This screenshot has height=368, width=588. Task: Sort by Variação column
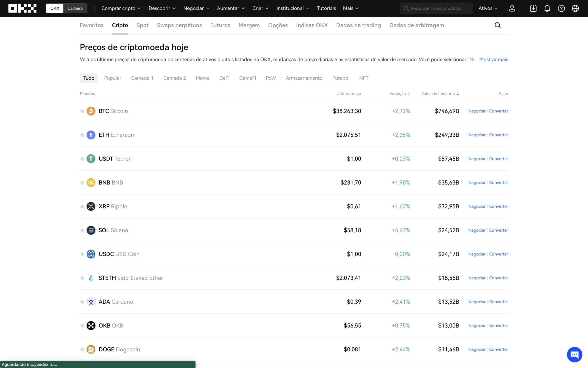pos(400,93)
